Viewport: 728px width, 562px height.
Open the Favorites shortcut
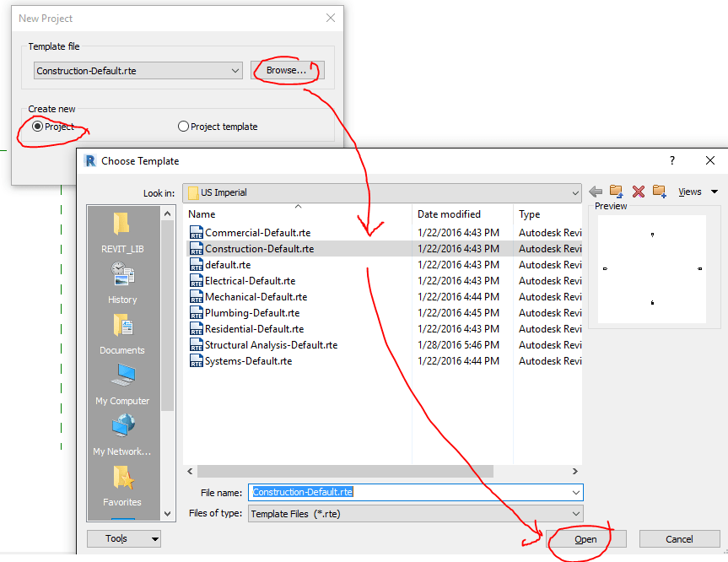point(122,486)
